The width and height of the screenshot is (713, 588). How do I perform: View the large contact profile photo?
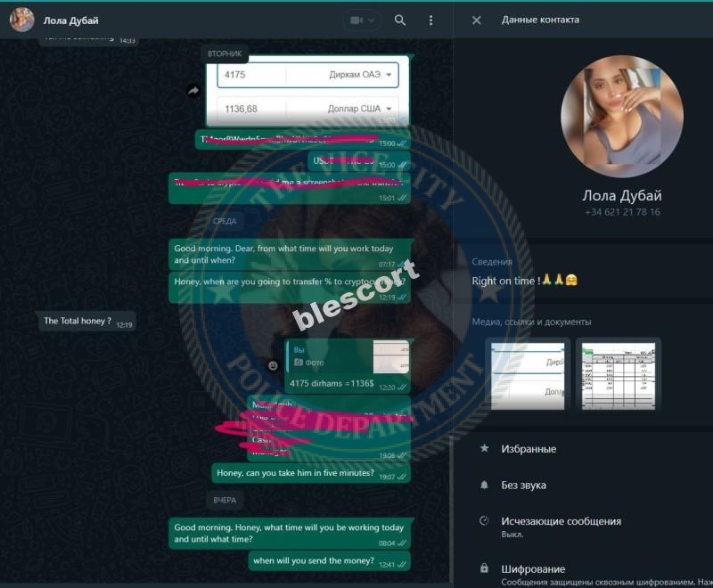tap(621, 117)
